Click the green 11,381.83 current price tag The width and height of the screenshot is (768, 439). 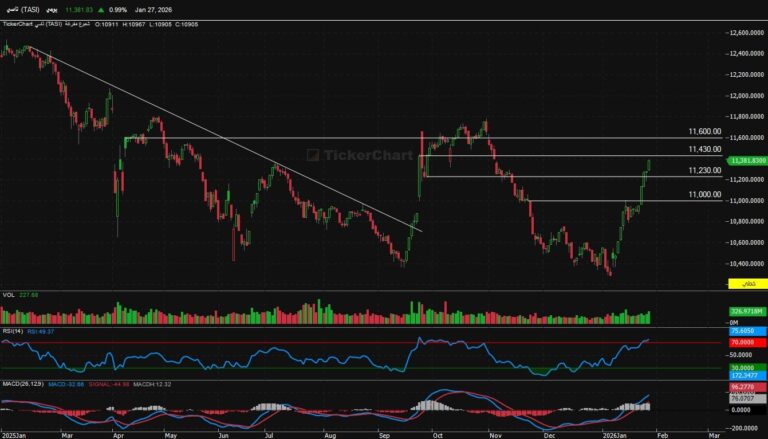pos(748,160)
